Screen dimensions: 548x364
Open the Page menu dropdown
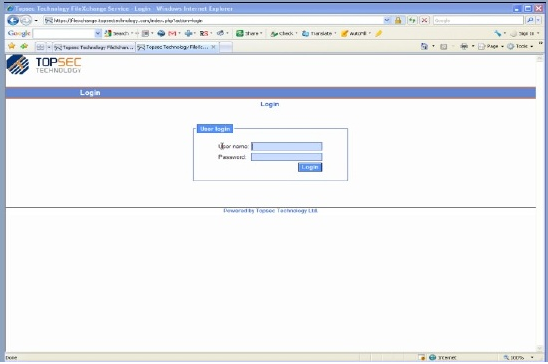pos(491,46)
